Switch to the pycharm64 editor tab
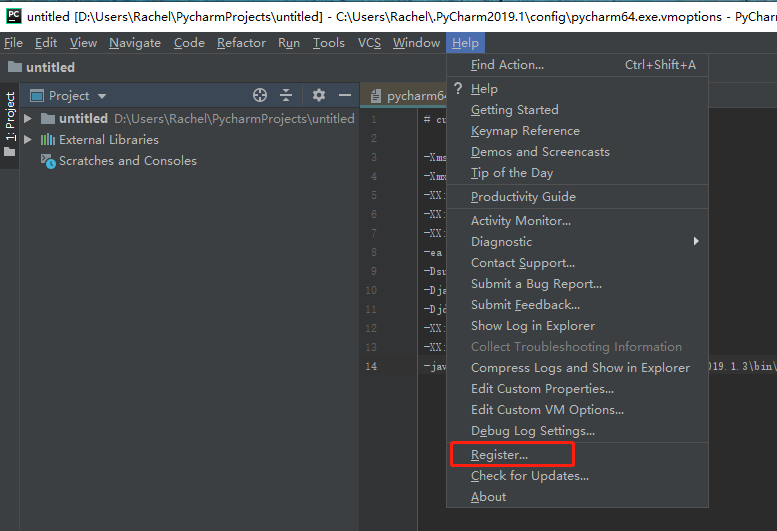This screenshot has width=777, height=531. point(404,96)
